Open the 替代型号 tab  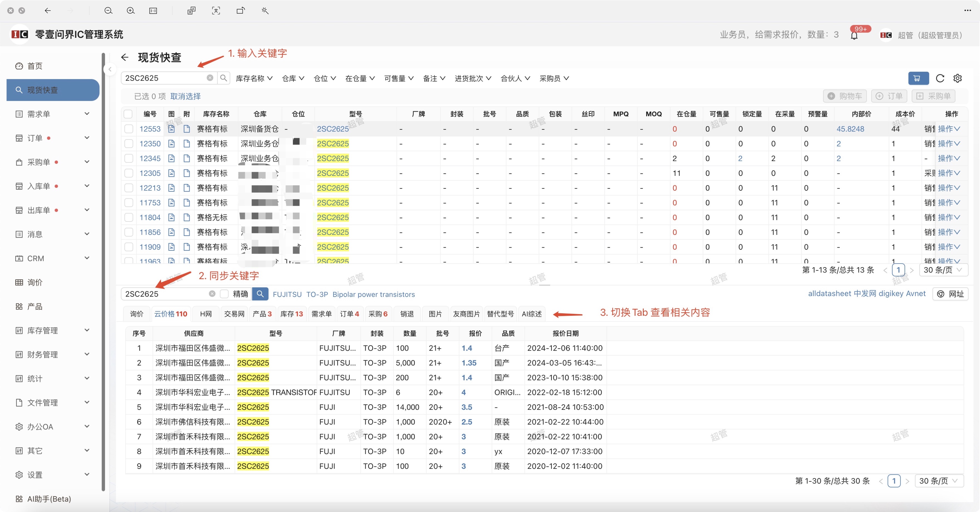pyautogui.click(x=500, y=314)
